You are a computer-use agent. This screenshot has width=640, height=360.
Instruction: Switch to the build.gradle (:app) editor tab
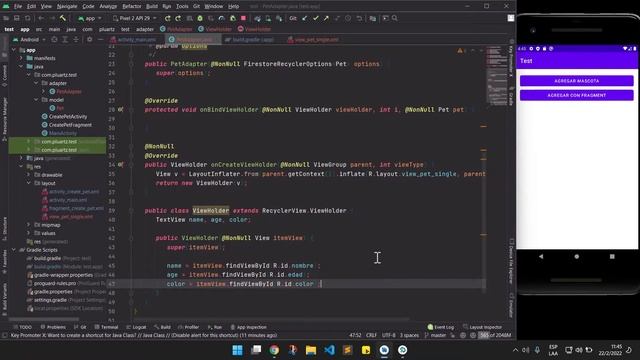coord(250,40)
